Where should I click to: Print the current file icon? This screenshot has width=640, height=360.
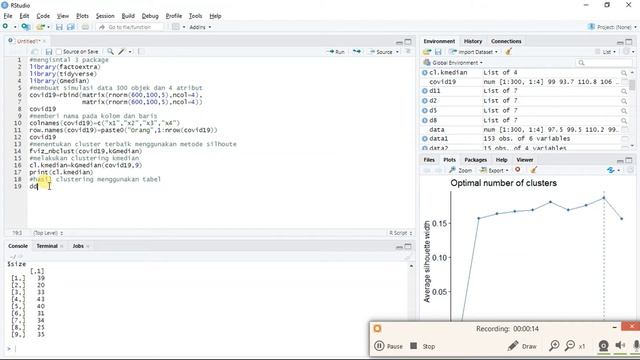[85, 27]
